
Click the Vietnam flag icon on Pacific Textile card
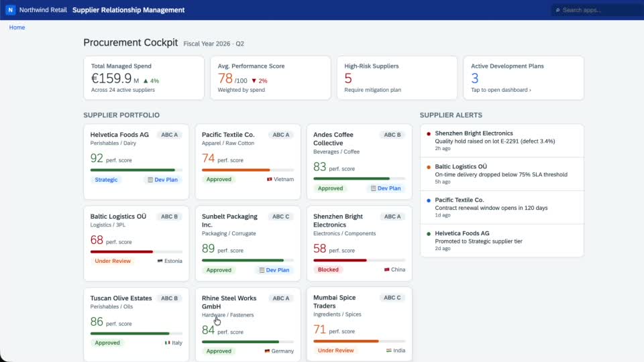(x=270, y=180)
